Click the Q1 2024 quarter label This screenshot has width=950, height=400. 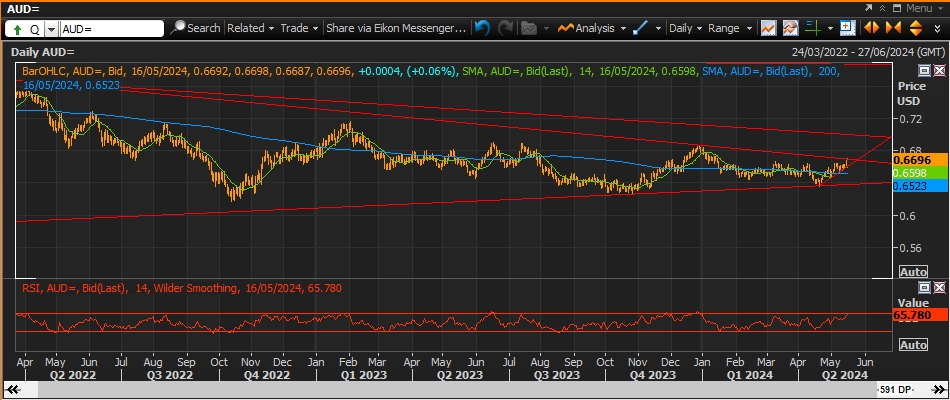(749, 375)
